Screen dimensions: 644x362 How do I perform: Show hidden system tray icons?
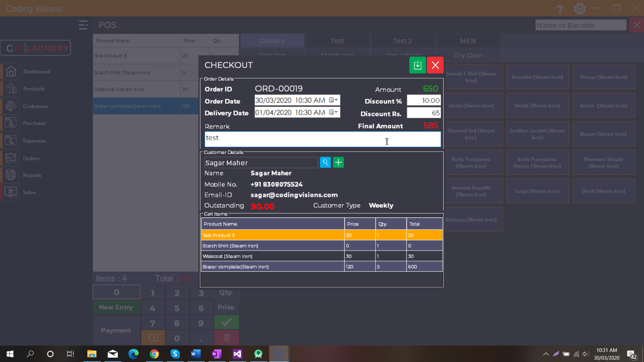(546, 354)
